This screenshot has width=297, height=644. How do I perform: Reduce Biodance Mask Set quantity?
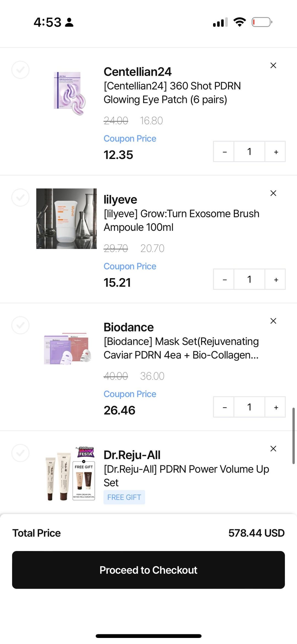tap(224, 407)
